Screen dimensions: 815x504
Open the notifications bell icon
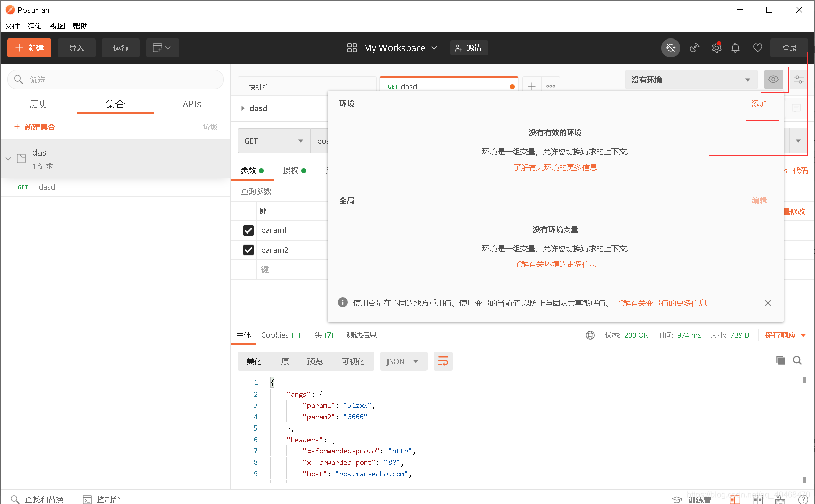point(735,48)
